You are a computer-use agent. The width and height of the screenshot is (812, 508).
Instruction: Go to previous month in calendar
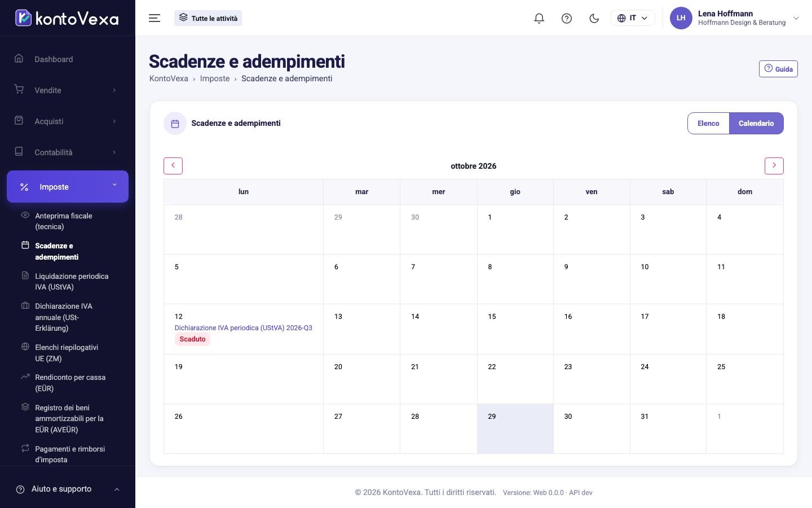click(x=173, y=166)
